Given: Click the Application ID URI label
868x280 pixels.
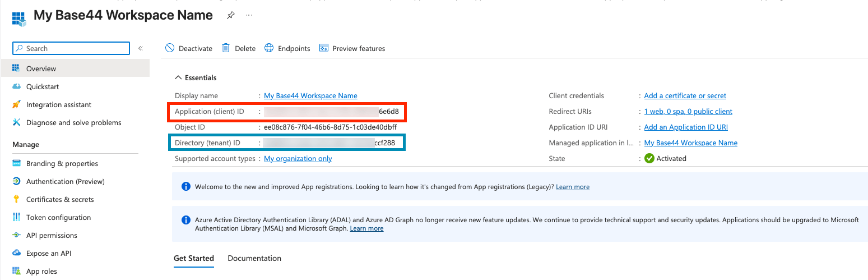Looking at the screenshot, I should point(578,127).
